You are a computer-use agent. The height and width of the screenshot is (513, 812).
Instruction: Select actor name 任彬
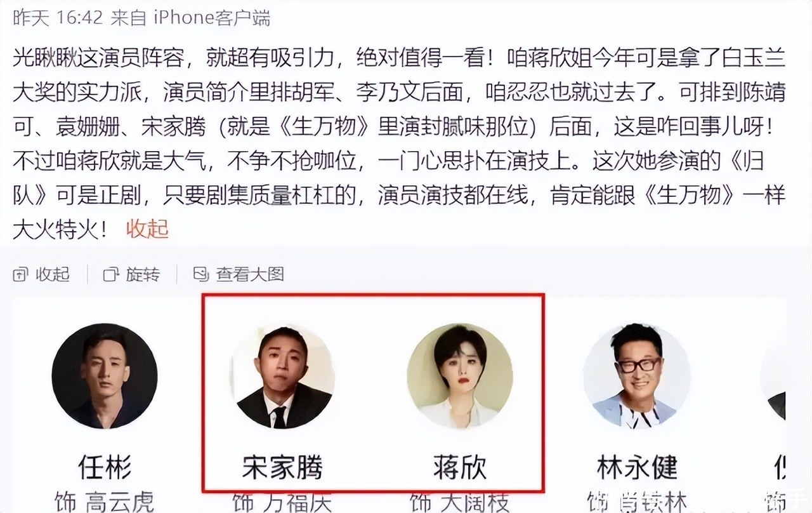tap(105, 468)
